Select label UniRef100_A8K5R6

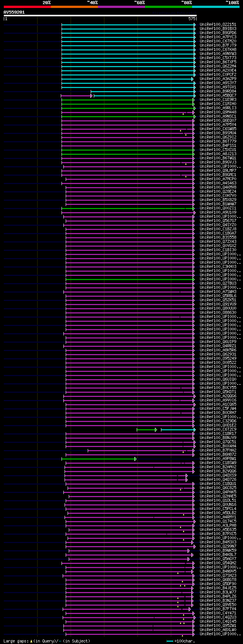(x=218, y=350)
